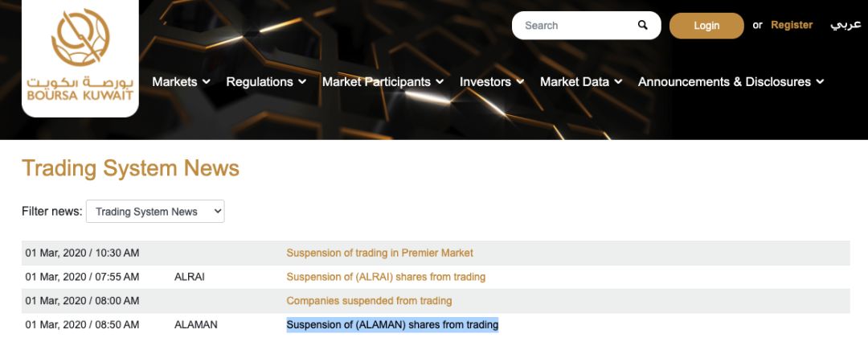Click the search magnifier icon
The height and width of the screenshot is (338, 868).
point(643,25)
